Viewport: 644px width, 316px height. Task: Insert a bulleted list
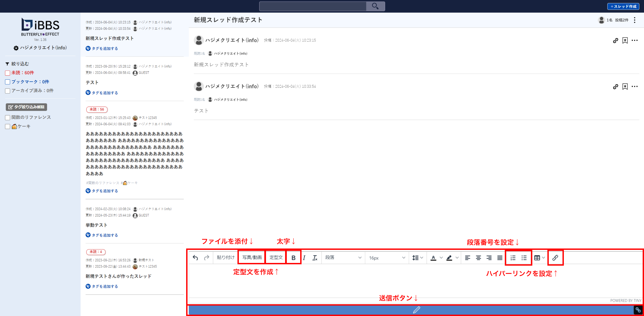(524, 258)
